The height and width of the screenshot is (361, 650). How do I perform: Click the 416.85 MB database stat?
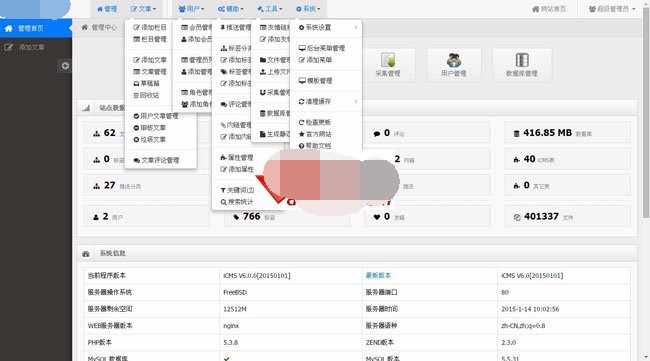568,133
